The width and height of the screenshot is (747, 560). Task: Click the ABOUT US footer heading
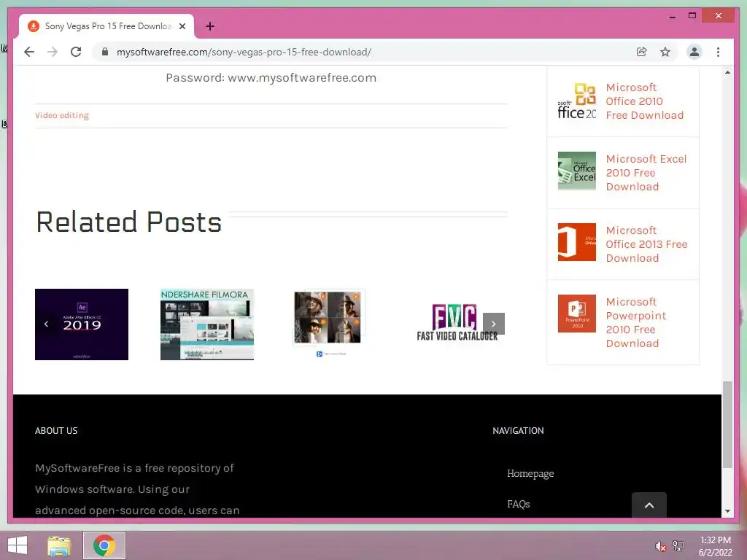click(x=56, y=430)
